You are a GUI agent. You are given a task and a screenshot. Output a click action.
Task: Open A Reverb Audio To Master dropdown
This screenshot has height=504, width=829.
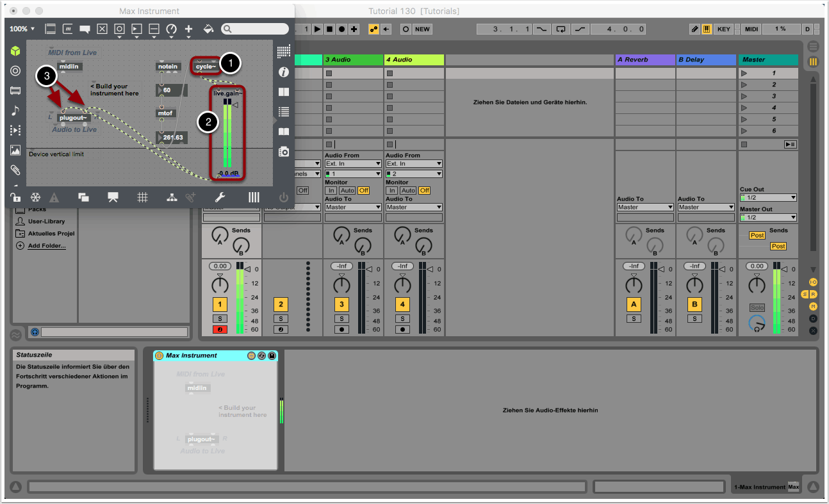click(x=644, y=207)
